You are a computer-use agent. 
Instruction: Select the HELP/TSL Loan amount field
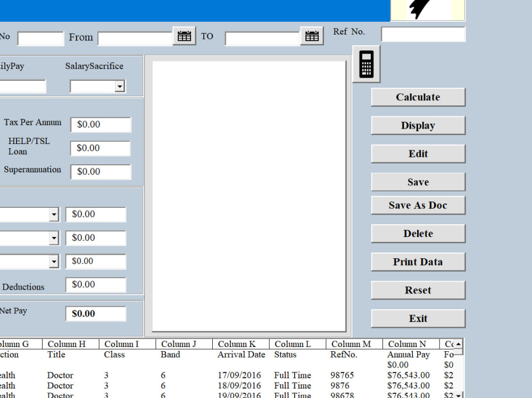tap(101, 148)
